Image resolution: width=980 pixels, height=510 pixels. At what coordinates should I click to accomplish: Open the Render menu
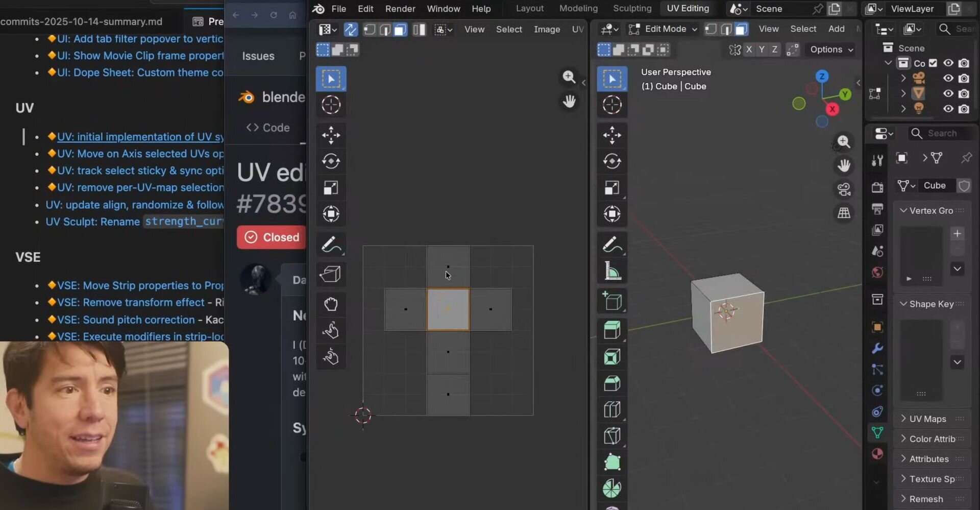click(x=400, y=9)
